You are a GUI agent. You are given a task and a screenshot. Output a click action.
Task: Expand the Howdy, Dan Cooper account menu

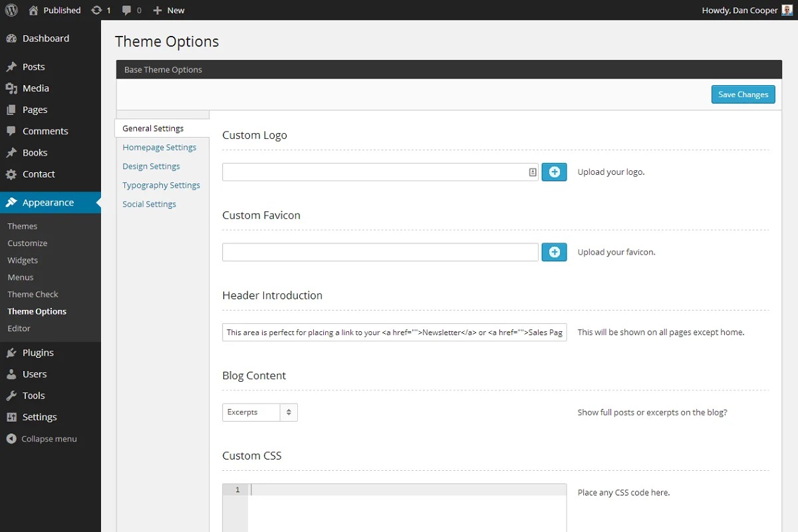click(739, 11)
